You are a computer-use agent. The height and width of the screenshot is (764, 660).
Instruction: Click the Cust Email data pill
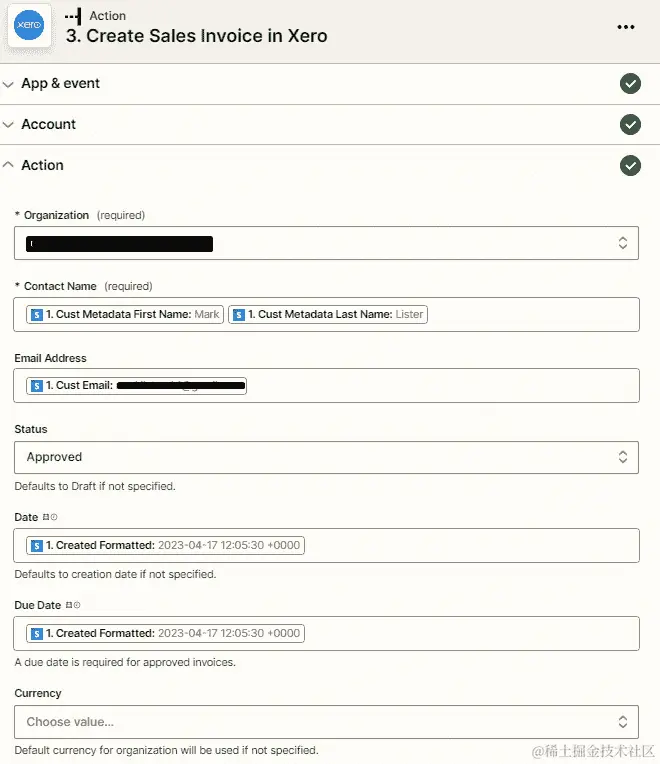[x=136, y=385]
